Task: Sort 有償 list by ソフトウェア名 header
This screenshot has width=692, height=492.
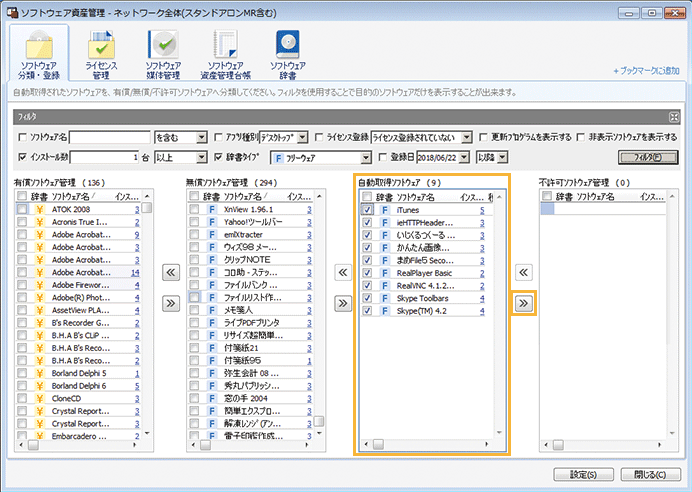Action: (x=73, y=196)
